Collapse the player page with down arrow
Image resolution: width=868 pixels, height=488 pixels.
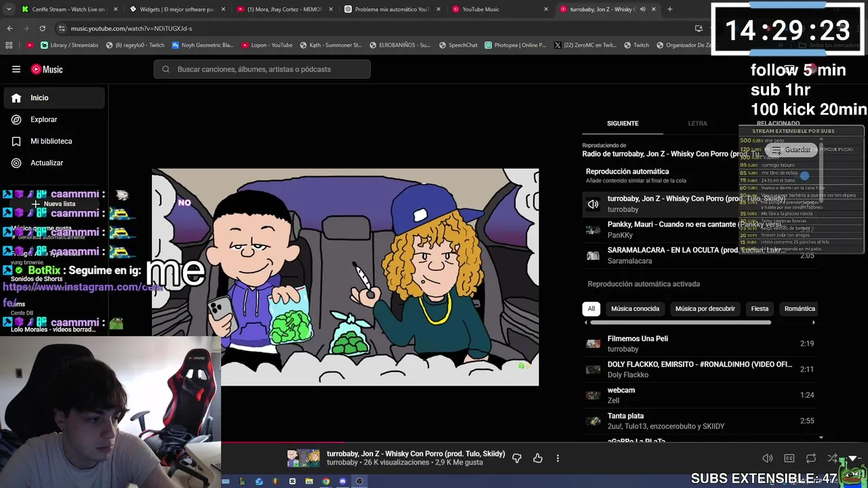click(x=853, y=458)
